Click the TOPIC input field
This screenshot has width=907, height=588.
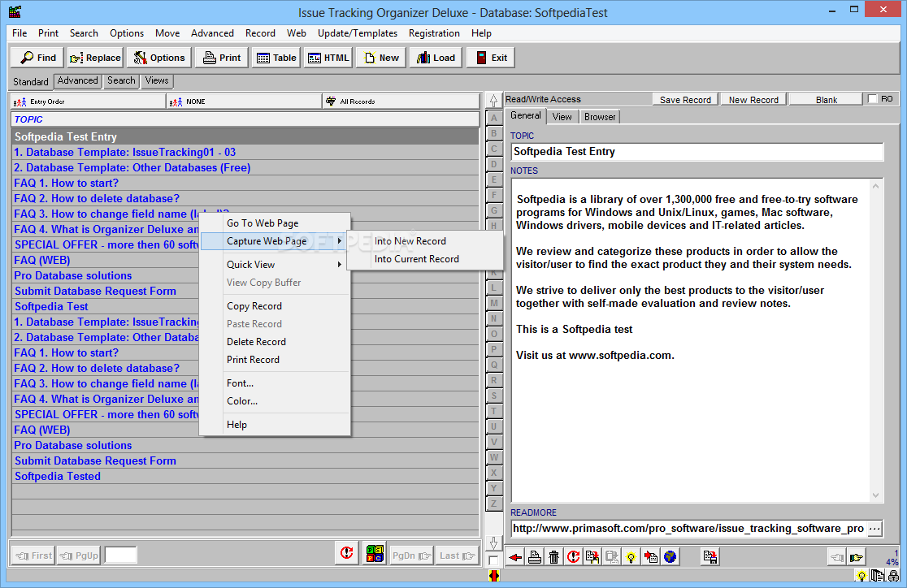point(697,152)
